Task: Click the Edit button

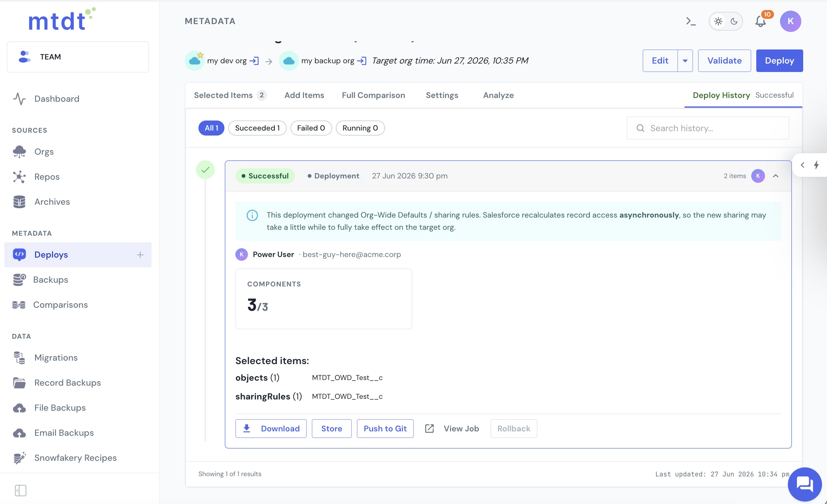Action: [660, 61]
